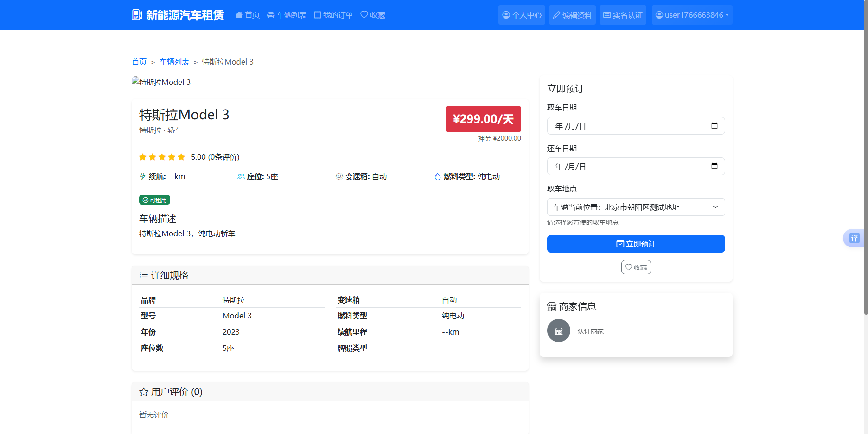Go to 我的订单 in the navbar
This screenshot has width=868, height=434.
(333, 15)
